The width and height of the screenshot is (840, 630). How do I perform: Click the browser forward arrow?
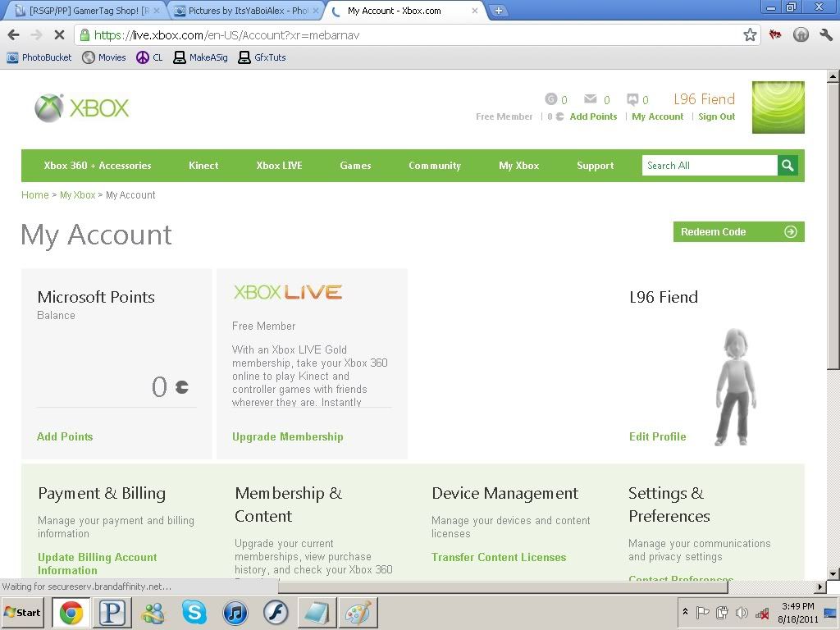[x=36, y=35]
